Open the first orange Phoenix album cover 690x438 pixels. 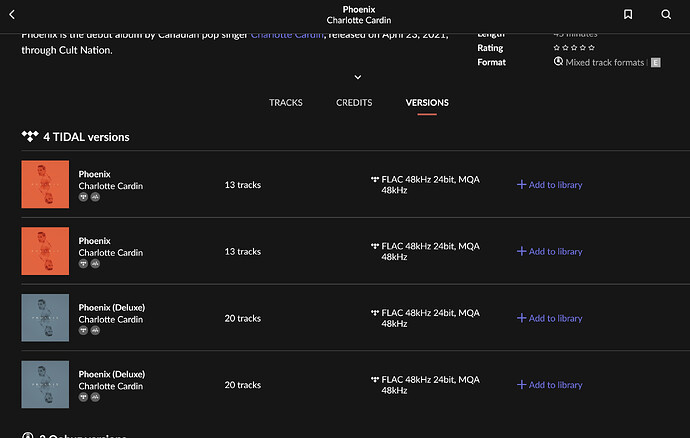45,184
